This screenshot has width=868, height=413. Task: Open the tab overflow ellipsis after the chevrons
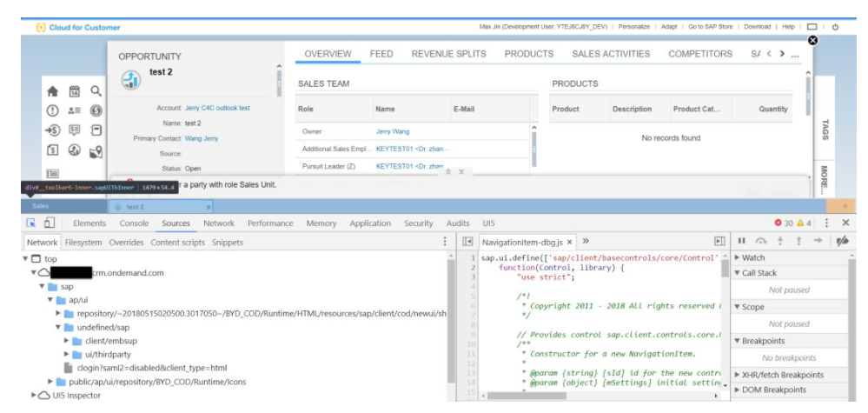795,56
